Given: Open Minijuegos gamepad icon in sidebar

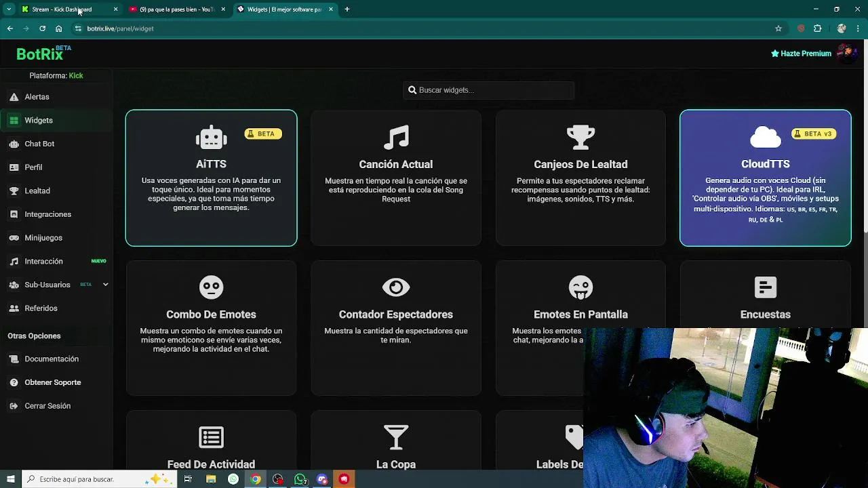Looking at the screenshot, I should click(14, 238).
